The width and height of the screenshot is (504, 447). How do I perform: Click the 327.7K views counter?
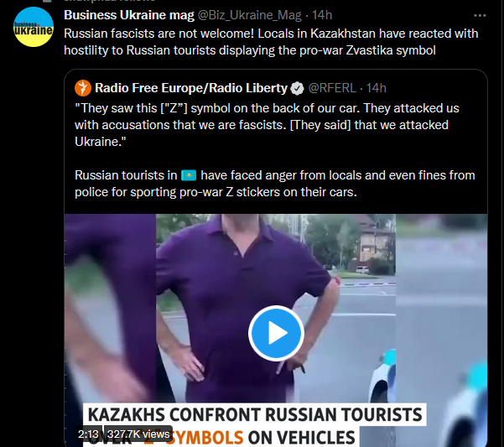pos(138,434)
